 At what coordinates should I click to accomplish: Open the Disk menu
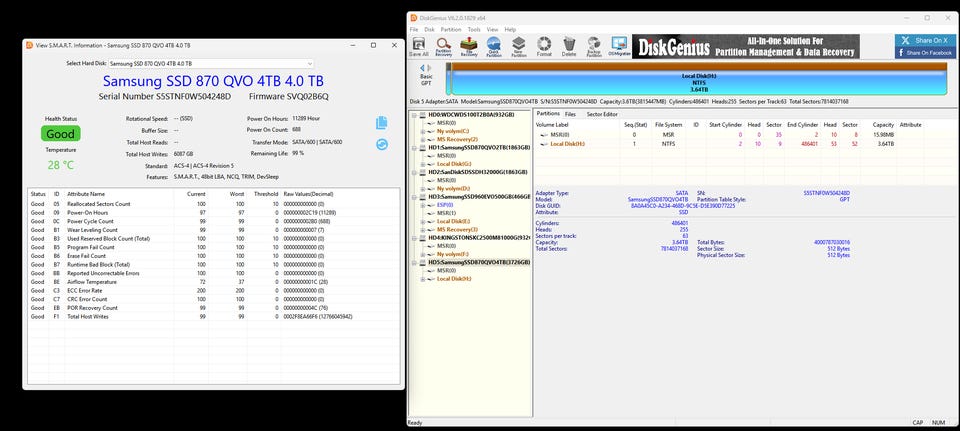(x=429, y=29)
